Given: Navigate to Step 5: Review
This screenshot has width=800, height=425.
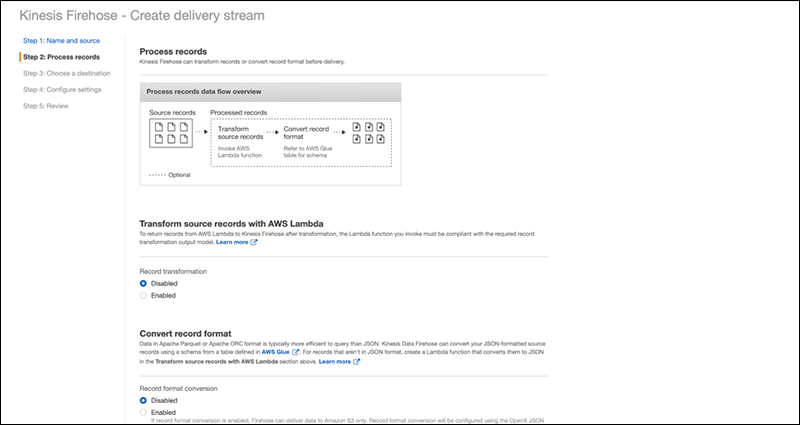Looking at the screenshot, I should [47, 105].
